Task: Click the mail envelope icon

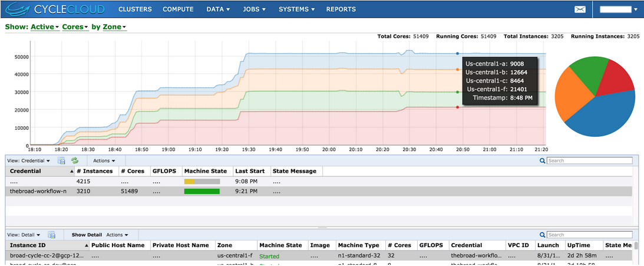Action: (581, 9)
